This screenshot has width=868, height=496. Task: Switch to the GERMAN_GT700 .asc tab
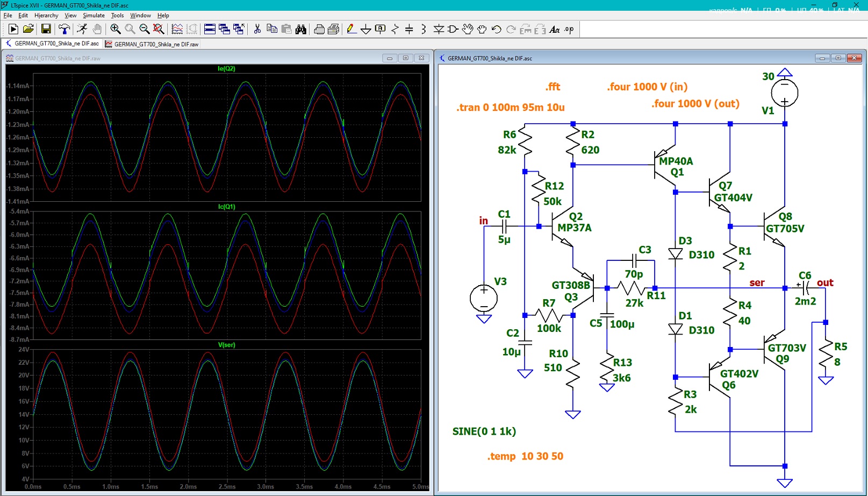52,44
